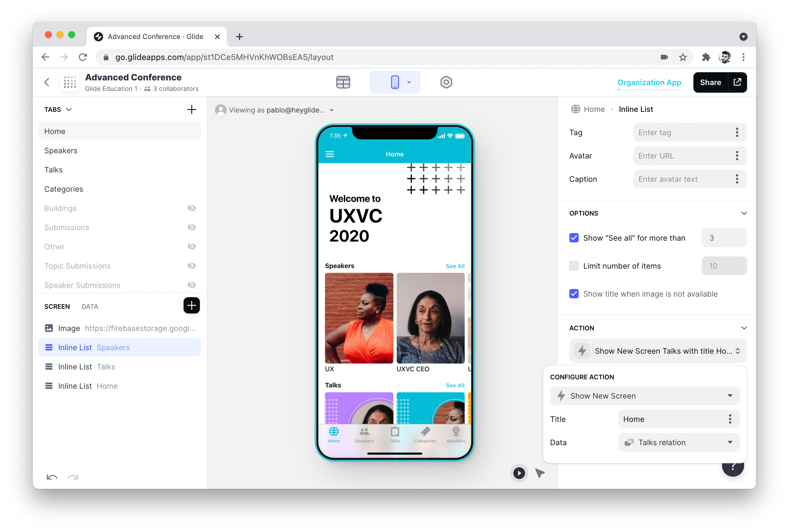Add a component with the plus button

[x=191, y=305]
